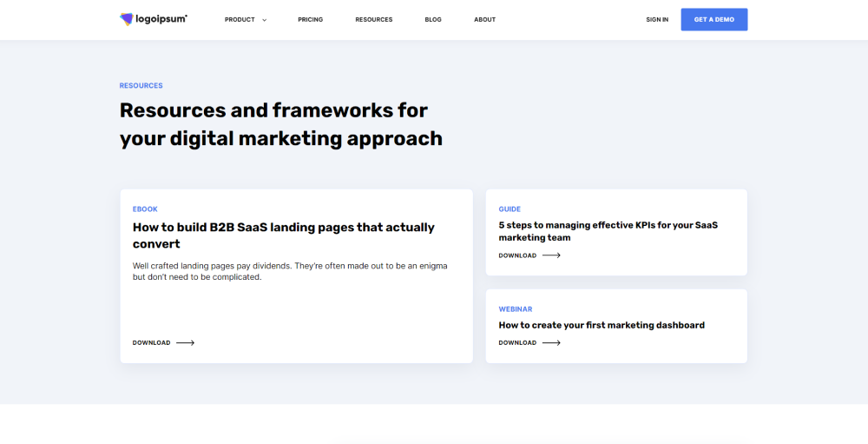Click the arrow icon beside ebook Download
Viewport: 868px width, 444px height.
click(x=186, y=342)
